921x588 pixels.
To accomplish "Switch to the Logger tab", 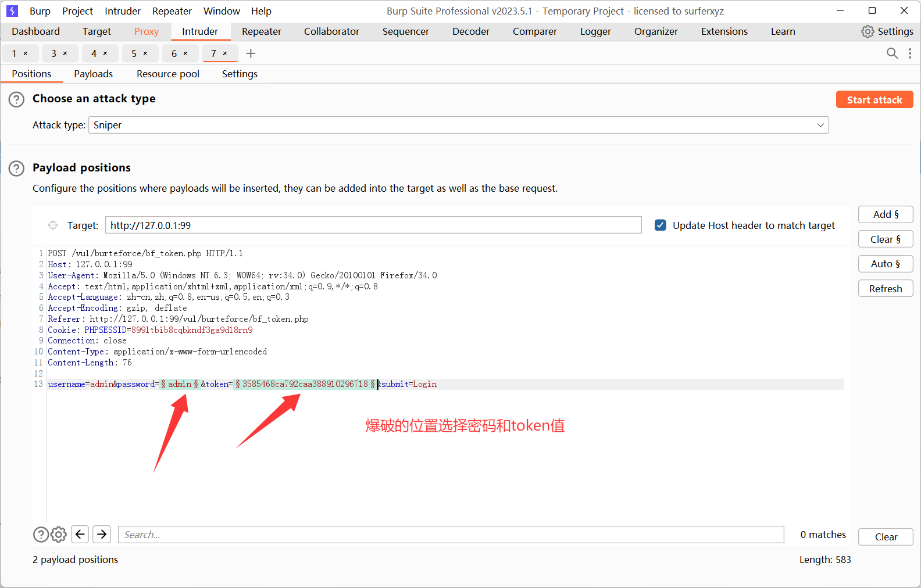I will tap(595, 31).
